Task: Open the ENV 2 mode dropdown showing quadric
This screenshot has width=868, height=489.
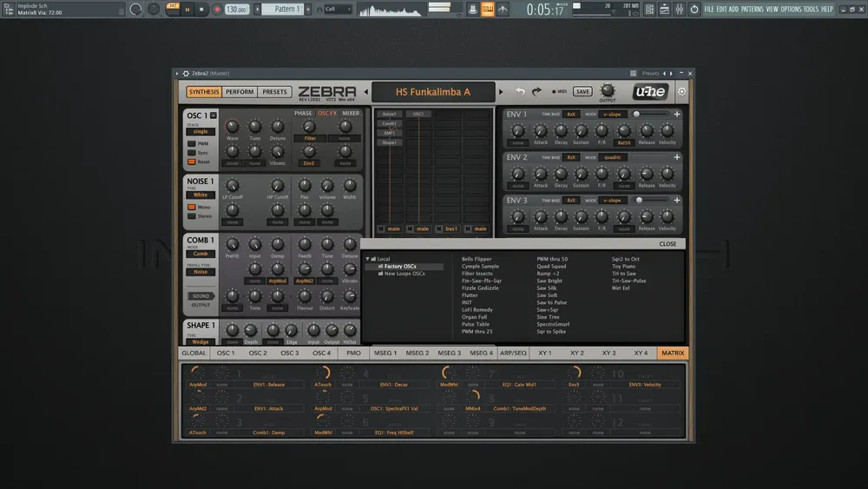Action: 615,157
